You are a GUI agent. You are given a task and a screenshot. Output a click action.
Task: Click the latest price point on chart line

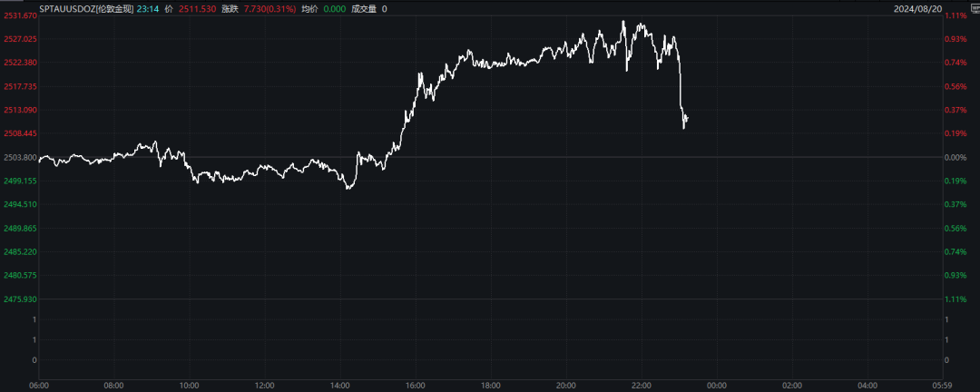687,118
